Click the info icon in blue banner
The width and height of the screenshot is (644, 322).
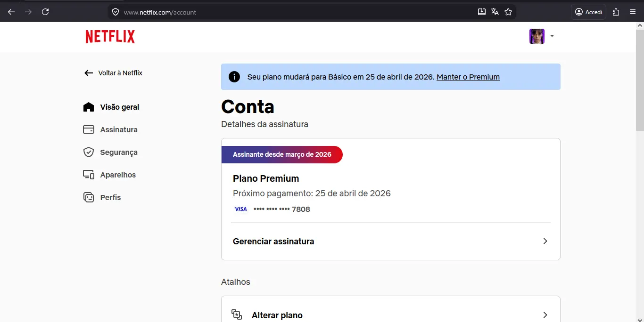234,77
